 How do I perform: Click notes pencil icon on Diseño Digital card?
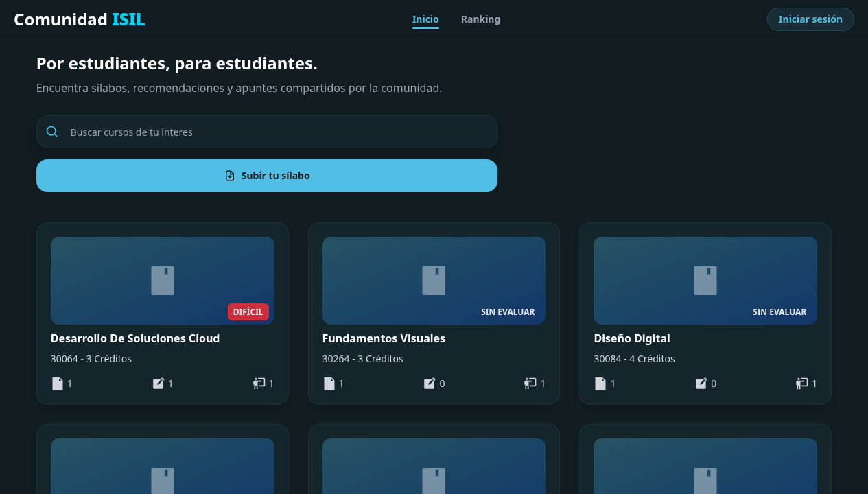click(701, 384)
